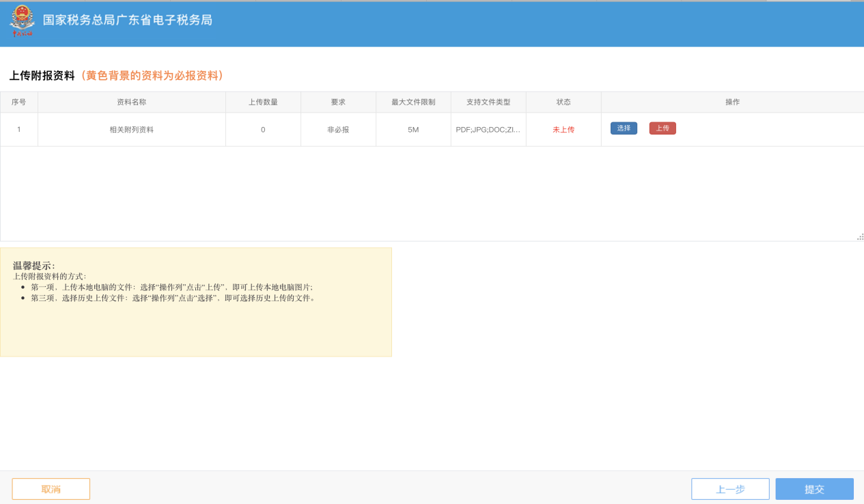Click the 支持文件类型 column header

tap(488, 102)
